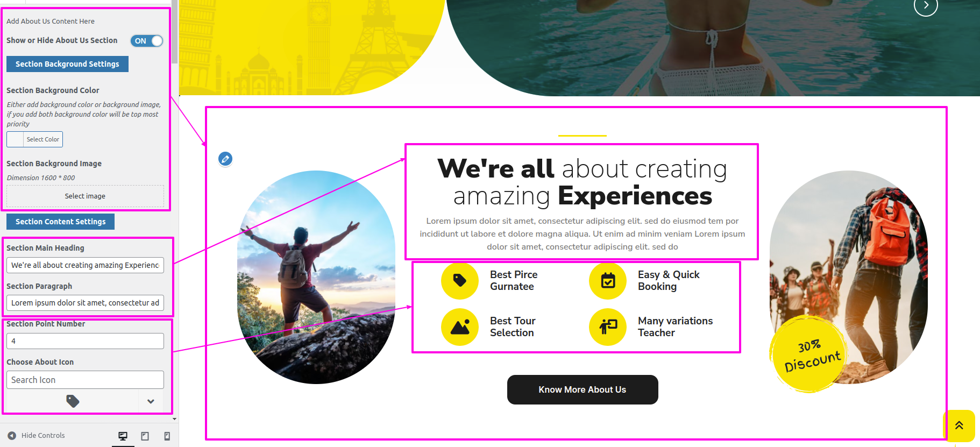The width and height of the screenshot is (980, 447).
Task: Click the Hide Controls collapse arrow icon
Action: 12,435
